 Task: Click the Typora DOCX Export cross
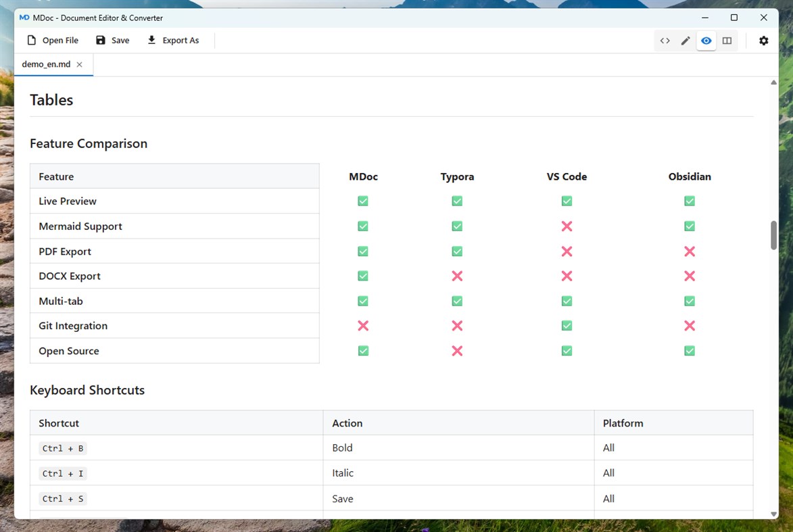tap(457, 276)
